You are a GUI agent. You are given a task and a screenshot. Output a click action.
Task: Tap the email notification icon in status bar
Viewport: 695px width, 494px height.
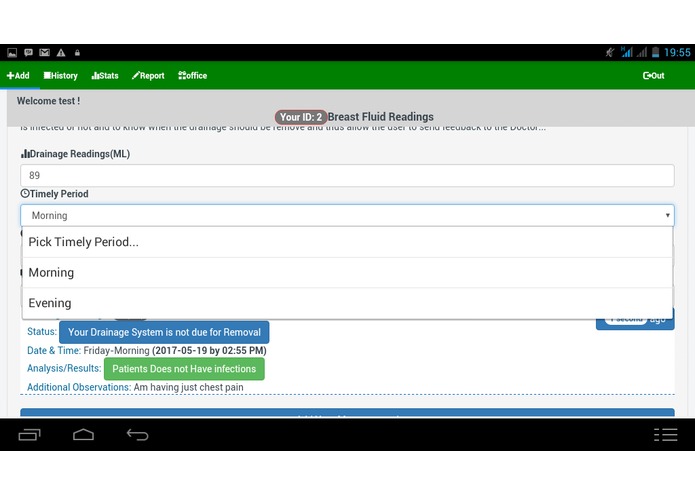(x=44, y=53)
